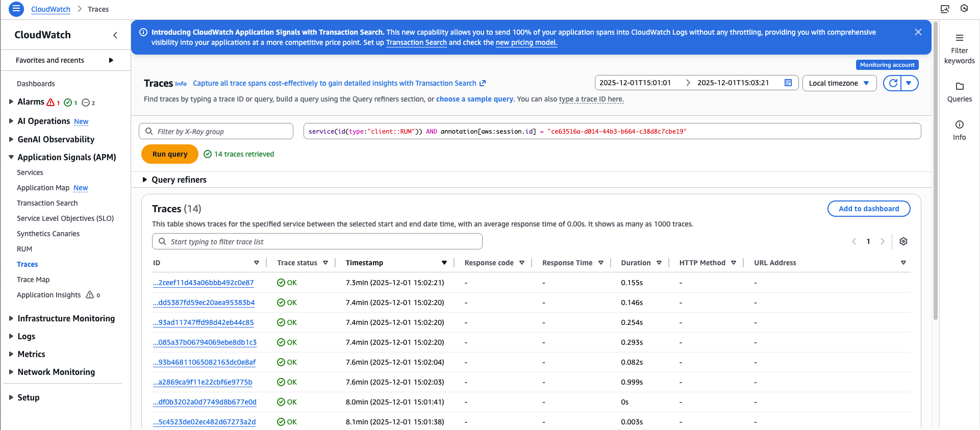Viewport: 980px width, 430px height.
Task: Click Add to dashboard button
Action: (x=868, y=209)
